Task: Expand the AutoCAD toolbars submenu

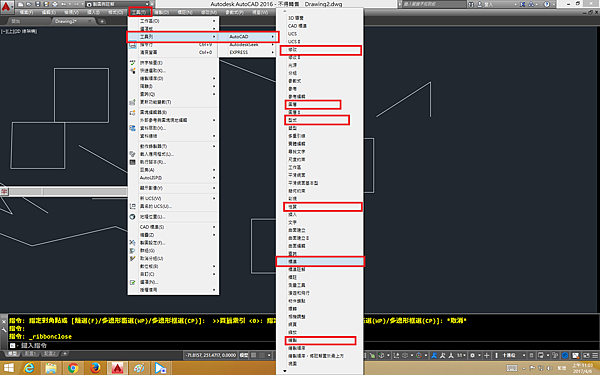Action: [248, 37]
